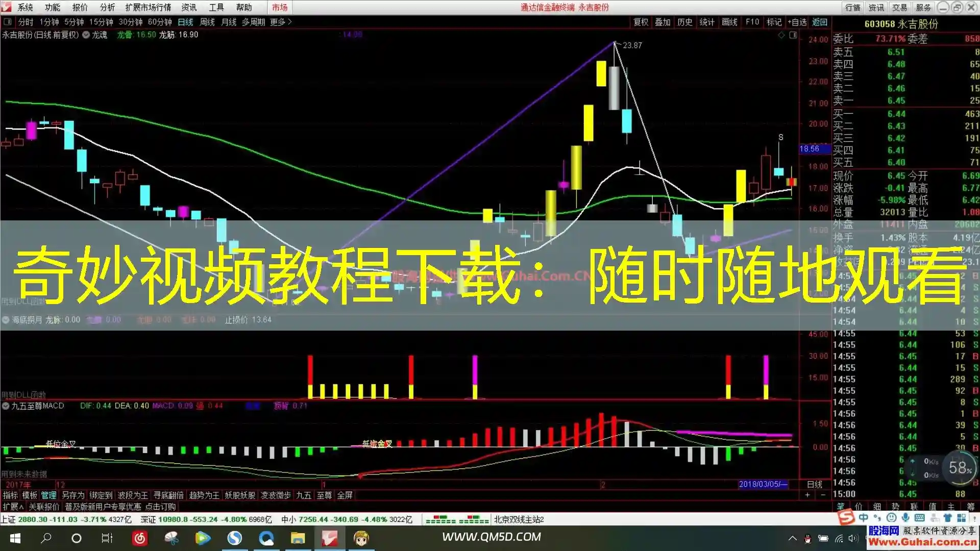Click the 统计 toolbar button
This screenshot has height=551, width=980.
tap(707, 22)
